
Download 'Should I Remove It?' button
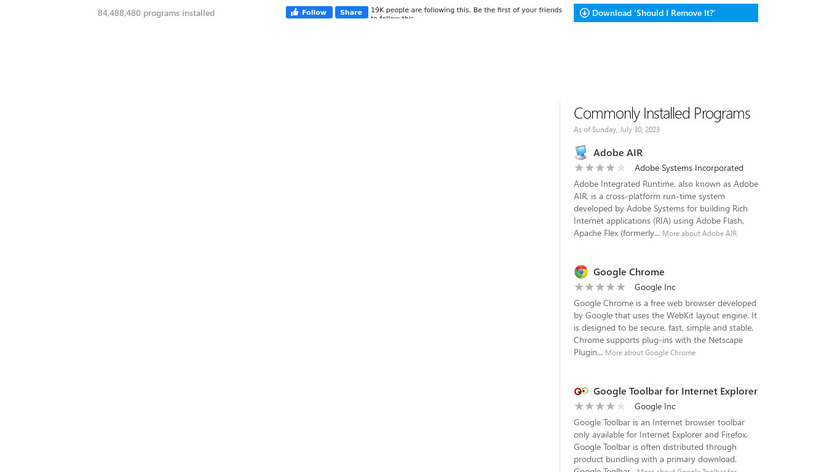click(665, 13)
